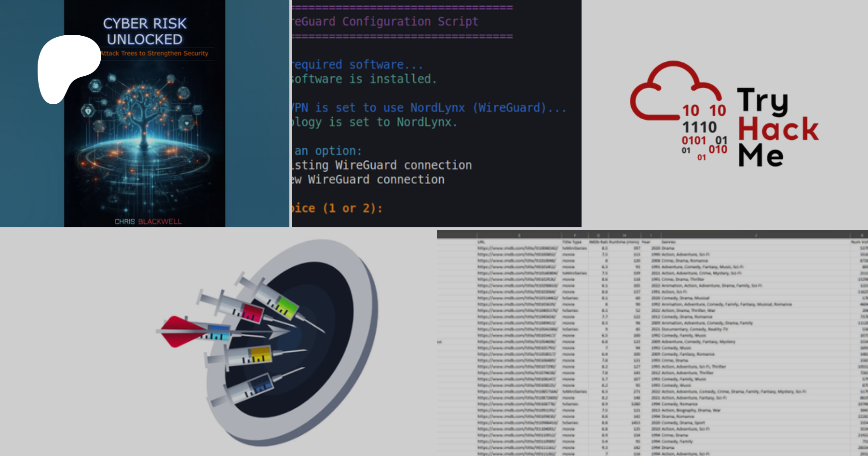Select the "Title Type" column header cell
The width and height of the screenshot is (868, 456).
pyautogui.click(x=572, y=242)
